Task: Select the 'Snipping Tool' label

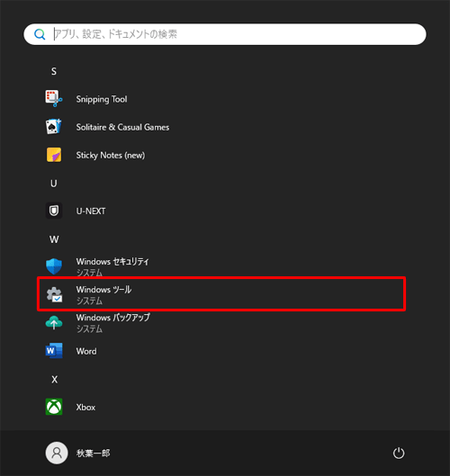Action: click(102, 99)
